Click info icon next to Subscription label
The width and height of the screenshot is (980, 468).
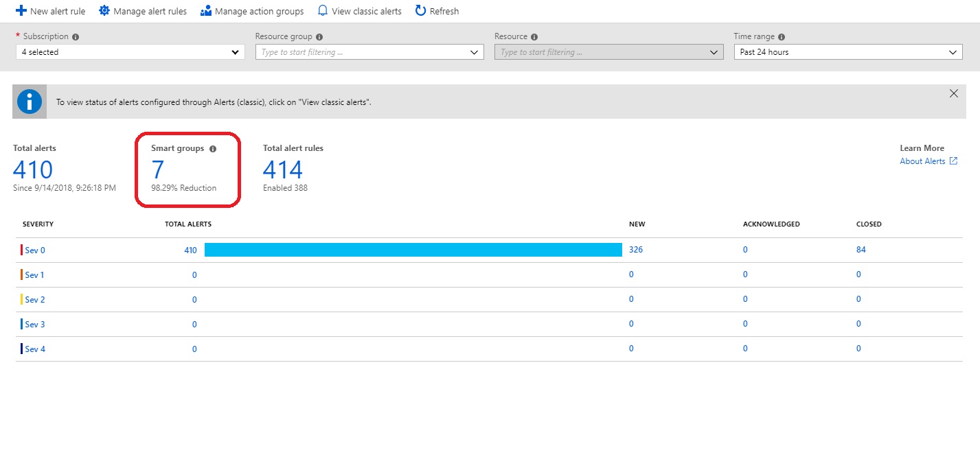[x=76, y=37]
